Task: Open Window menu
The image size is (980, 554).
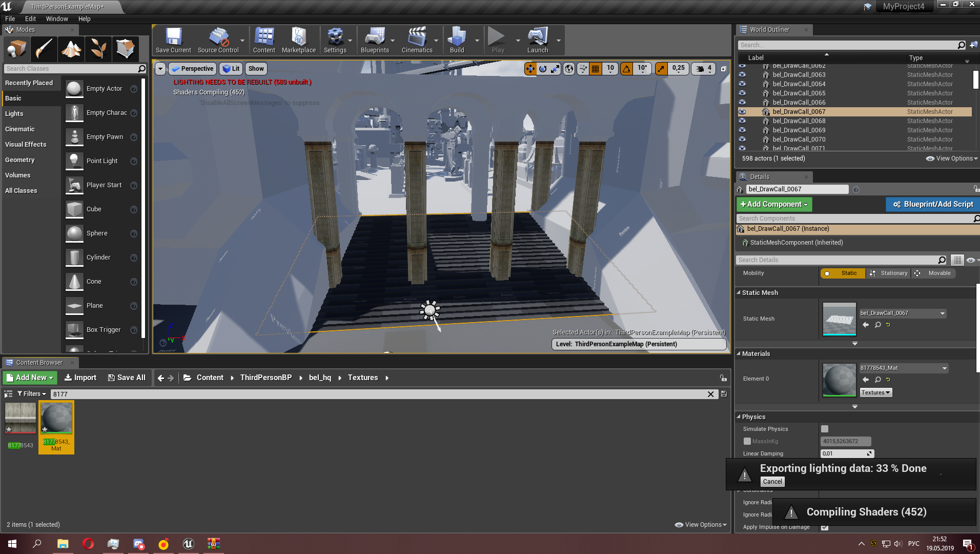Action: tap(57, 18)
